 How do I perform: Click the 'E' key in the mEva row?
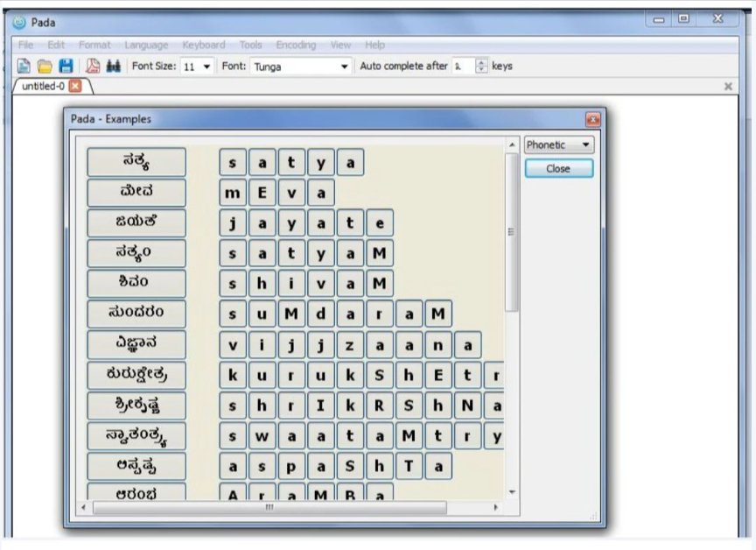pyautogui.click(x=262, y=193)
